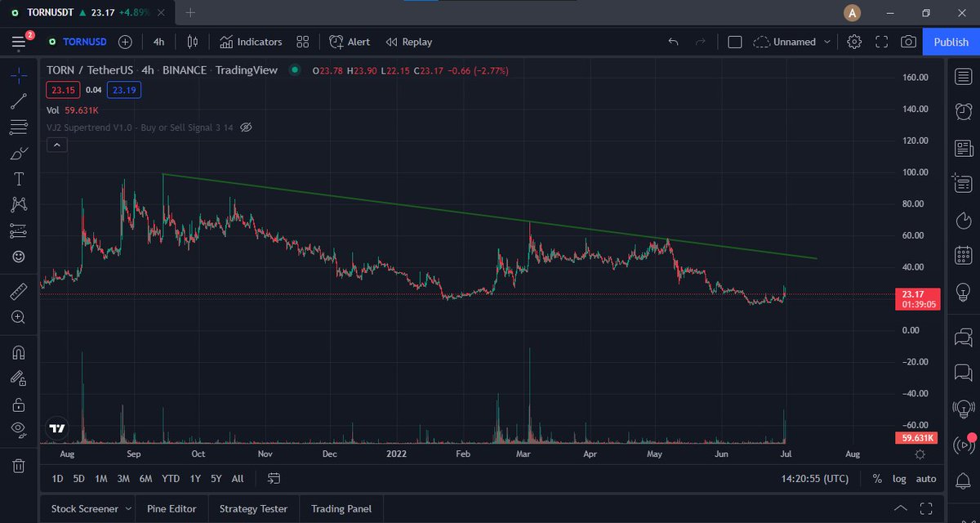
Task: Click the Publish button
Action: click(x=950, y=41)
